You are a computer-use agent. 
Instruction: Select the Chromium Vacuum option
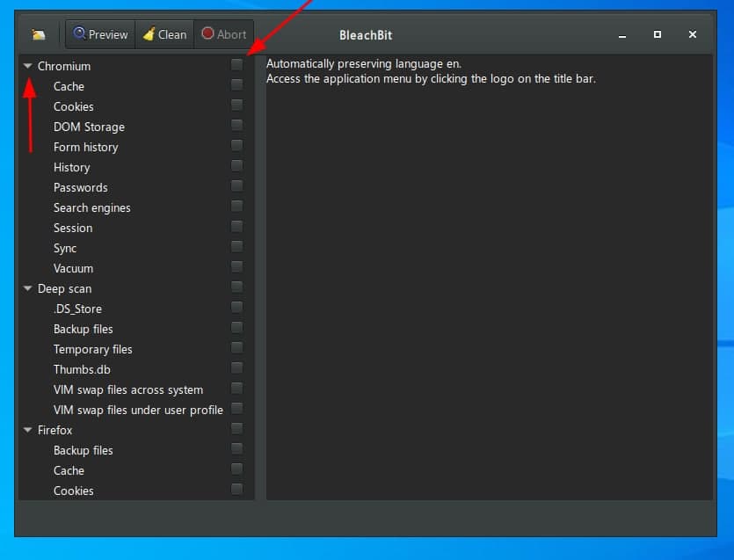[73, 268]
